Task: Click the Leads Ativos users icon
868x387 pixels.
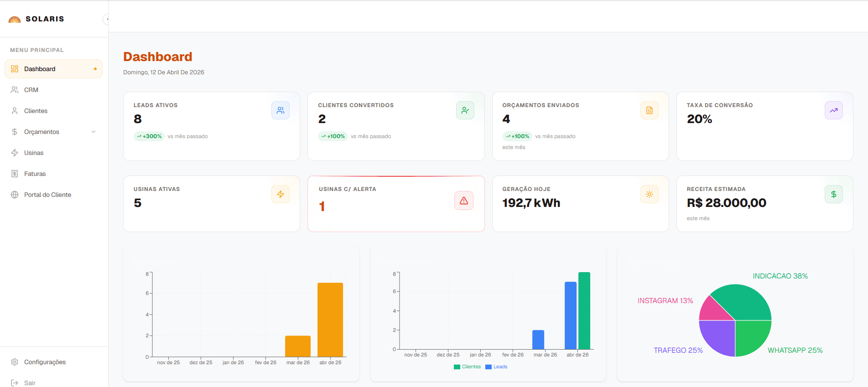Action: tap(281, 110)
